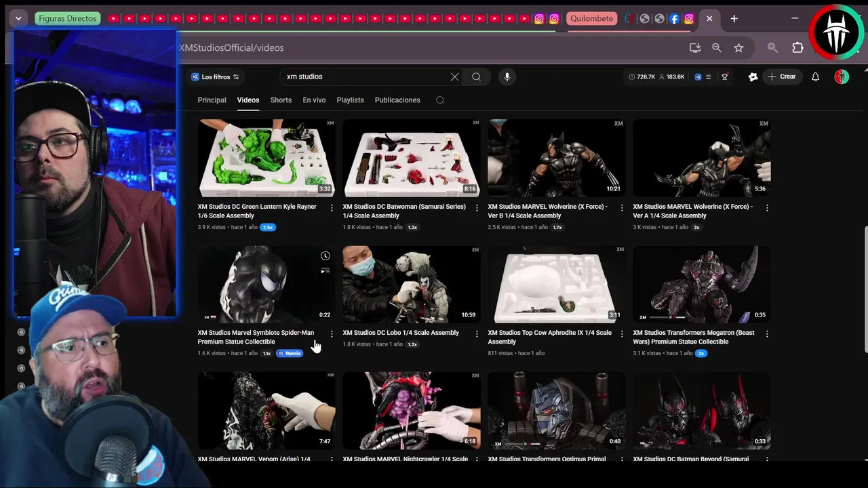Open Wolverine X Force Ver B video title
The height and width of the screenshot is (488, 868).
tap(548, 211)
